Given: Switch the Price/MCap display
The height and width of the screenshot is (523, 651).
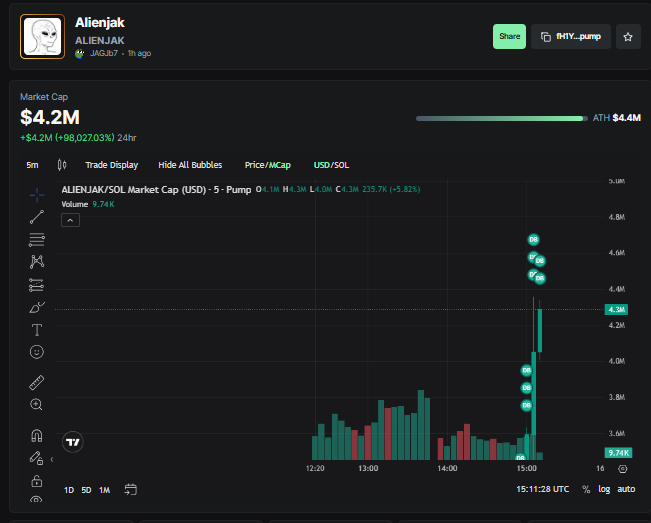Looking at the screenshot, I should click(x=268, y=165).
